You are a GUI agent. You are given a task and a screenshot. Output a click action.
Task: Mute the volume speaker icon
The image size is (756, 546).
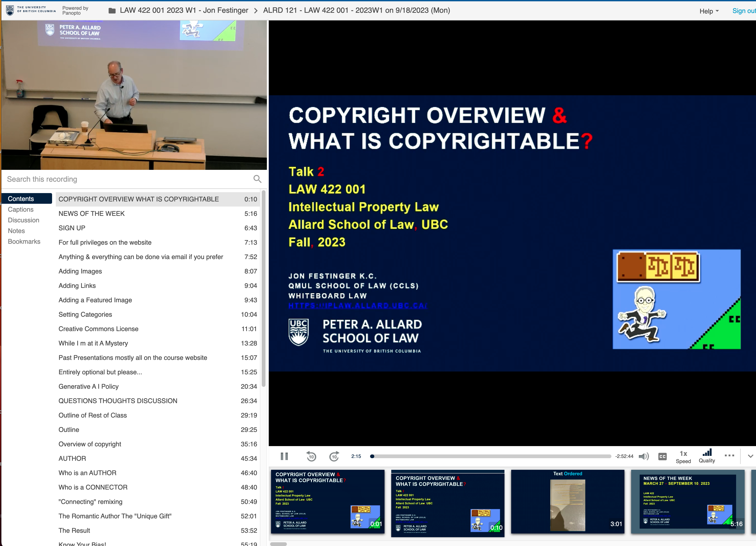click(x=644, y=456)
